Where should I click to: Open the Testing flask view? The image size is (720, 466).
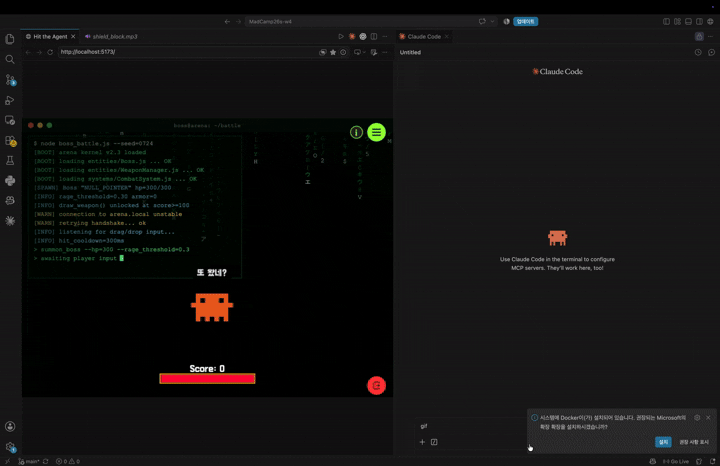[x=10, y=160]
